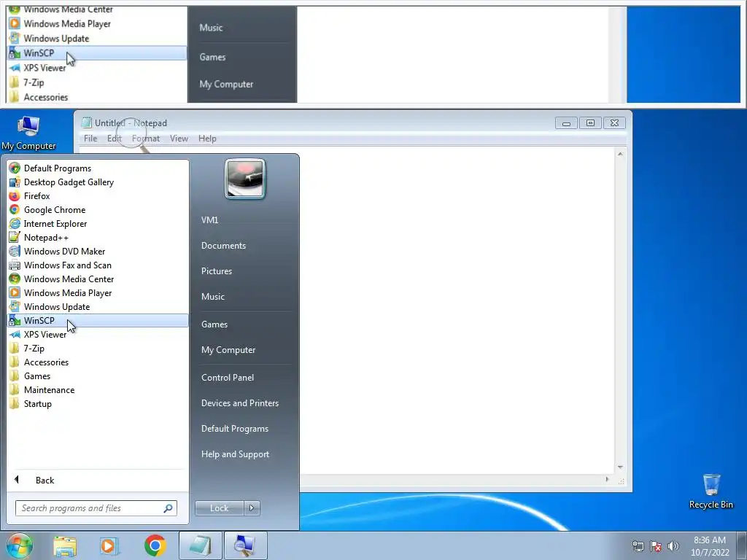Open Documents in Start menu
The width and height of the screenshot is (747, 560).
click(223, 246)
